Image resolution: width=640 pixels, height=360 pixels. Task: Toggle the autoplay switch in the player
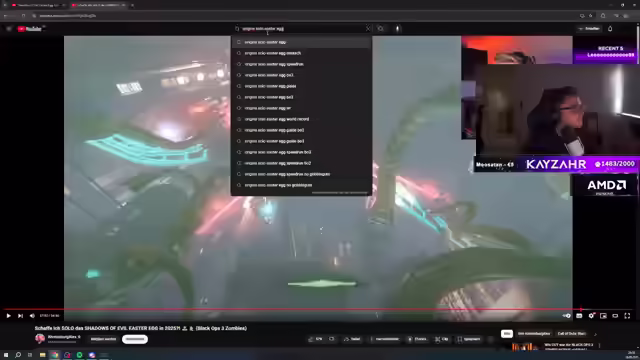(567, 316)
